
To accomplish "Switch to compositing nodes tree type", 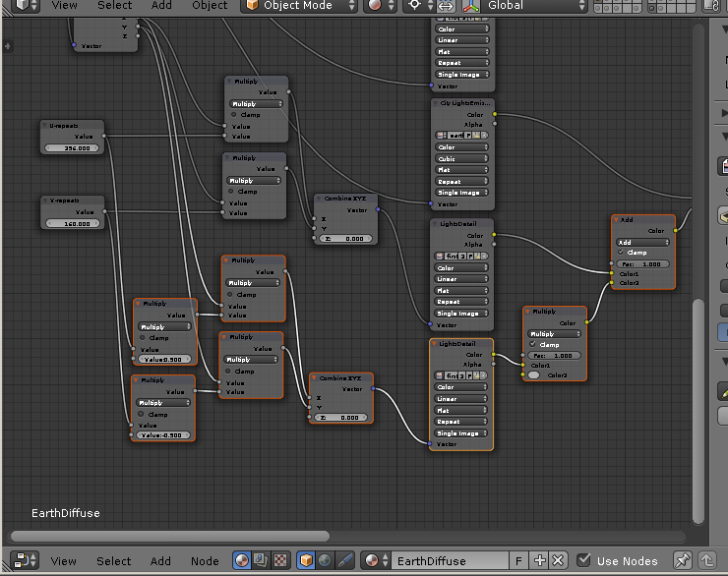I will pos(261,560).
